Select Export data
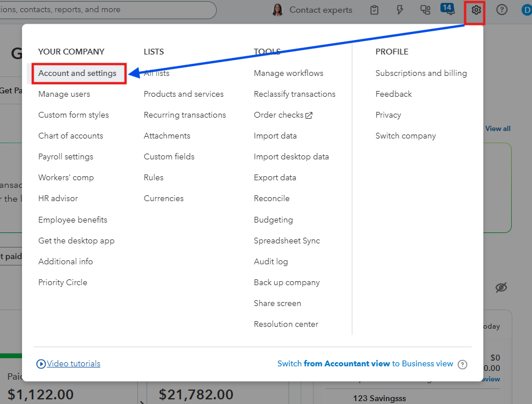Screen dimensions: 532x404 275,177
